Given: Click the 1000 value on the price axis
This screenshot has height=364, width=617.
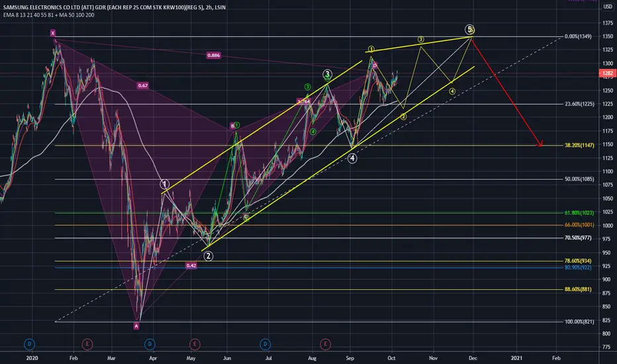Looking at the screenshot, I should coord(608,226).
